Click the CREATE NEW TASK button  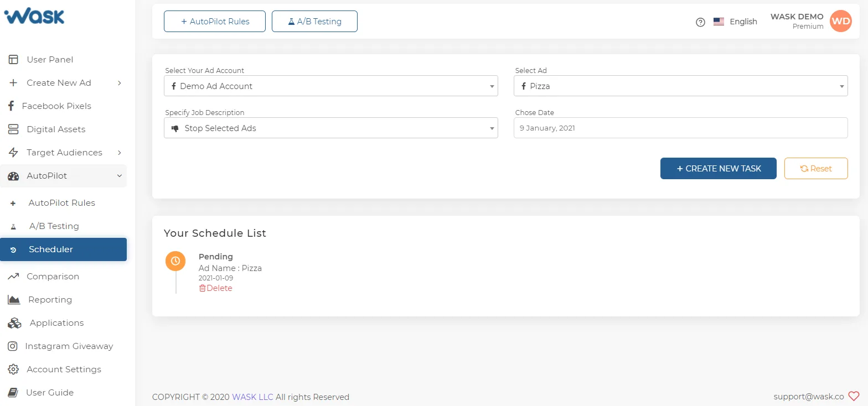click(718, 169)
